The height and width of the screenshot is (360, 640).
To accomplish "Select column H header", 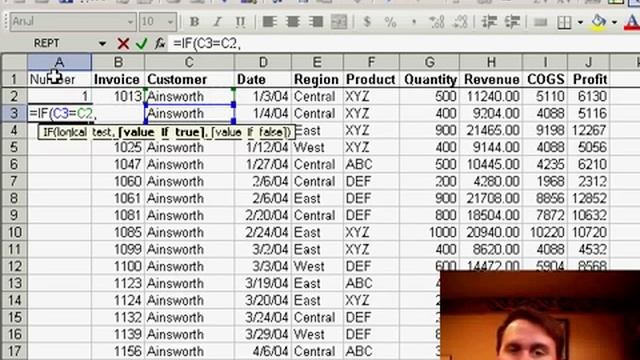I will (x=491, y=62).
